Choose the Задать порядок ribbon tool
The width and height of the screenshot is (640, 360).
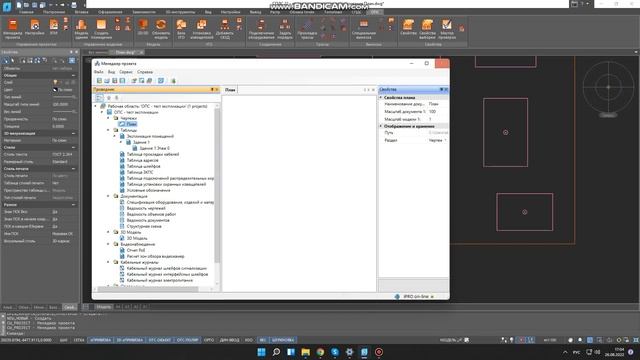[284, 29]
